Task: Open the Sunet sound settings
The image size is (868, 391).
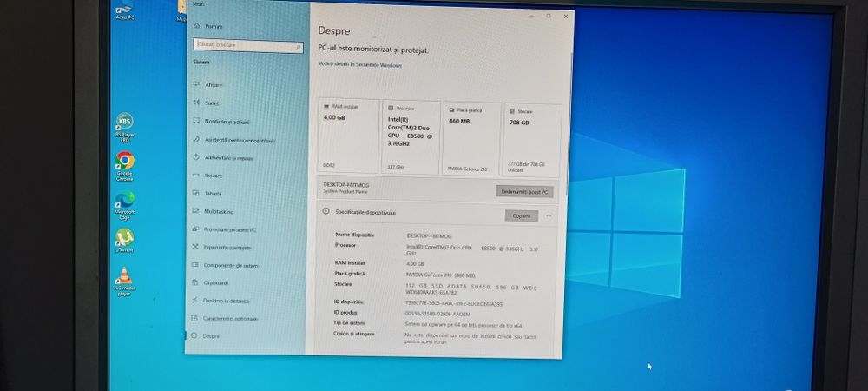Action: click(x=212, y=103)
